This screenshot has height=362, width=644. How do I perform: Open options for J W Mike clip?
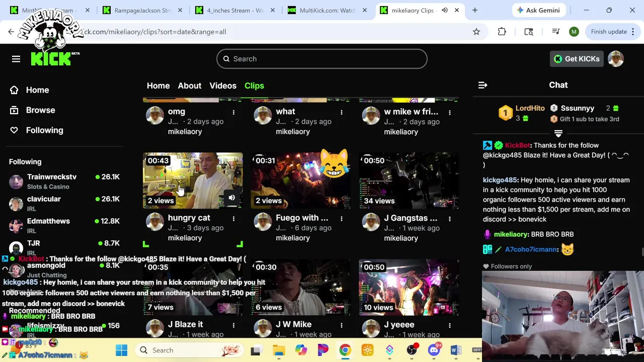point(342,325)
